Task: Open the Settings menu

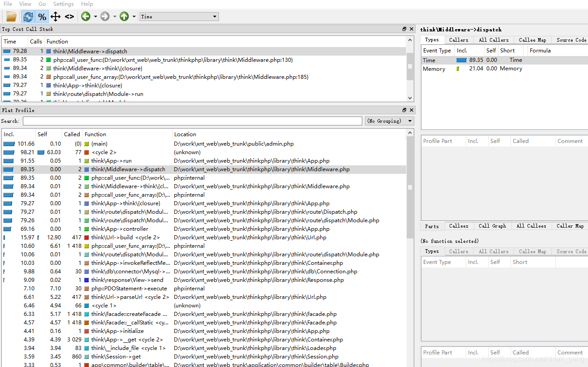Action: coord(63,4)
